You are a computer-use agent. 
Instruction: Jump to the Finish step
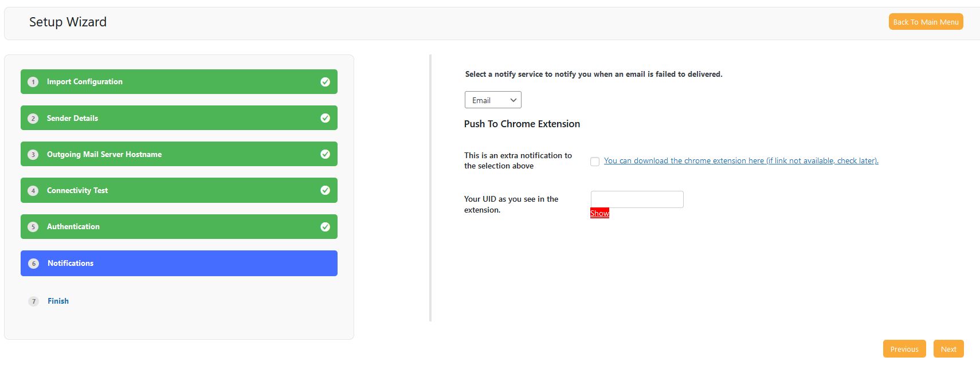tap(58, 301)
